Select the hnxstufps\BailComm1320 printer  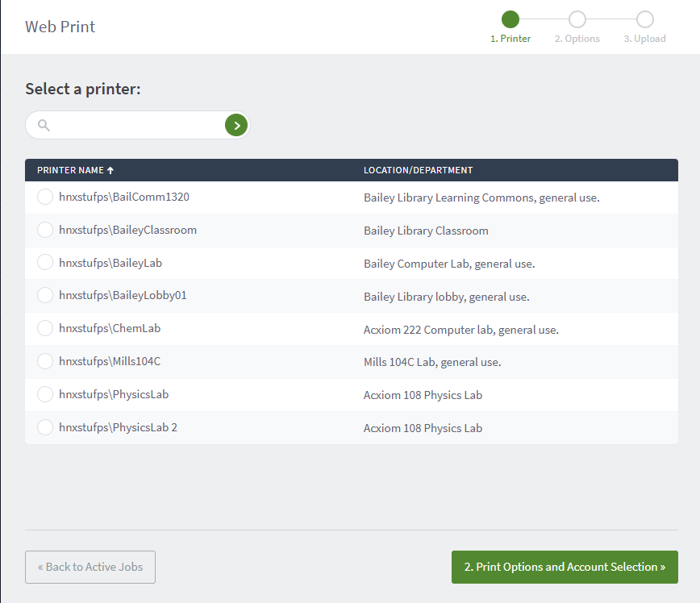[45, 197]
